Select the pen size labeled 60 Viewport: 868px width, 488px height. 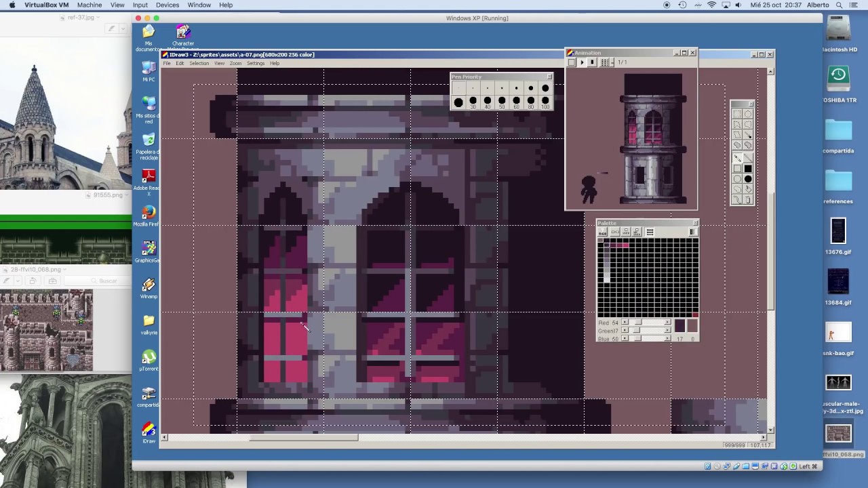click(516, 102)
